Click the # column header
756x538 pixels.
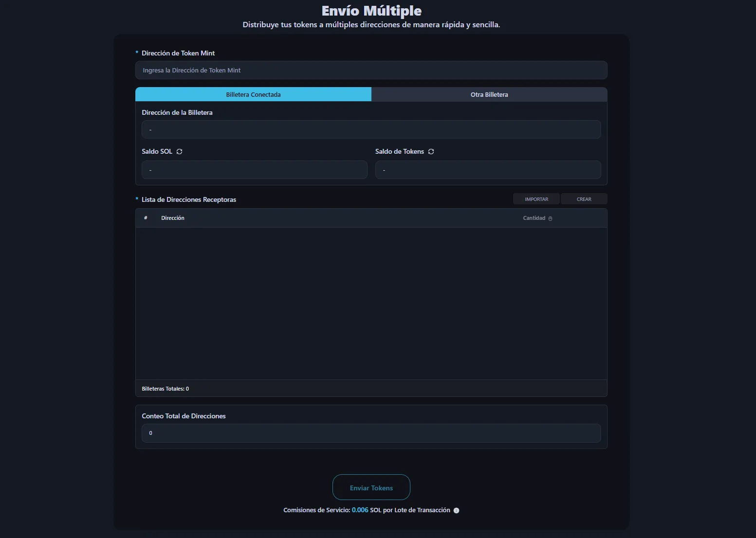coord(146,218)
